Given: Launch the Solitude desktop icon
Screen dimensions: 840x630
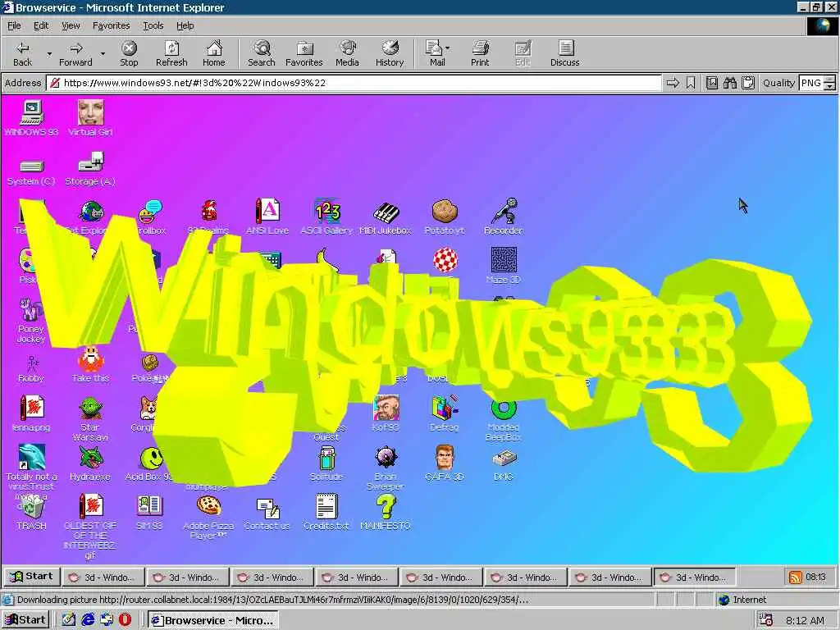Looking at the screenshot, I should [326, 463].
